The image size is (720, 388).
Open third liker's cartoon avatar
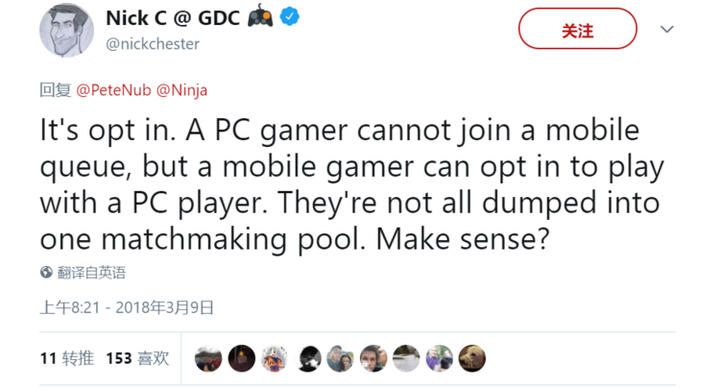[x=274, y=358]
